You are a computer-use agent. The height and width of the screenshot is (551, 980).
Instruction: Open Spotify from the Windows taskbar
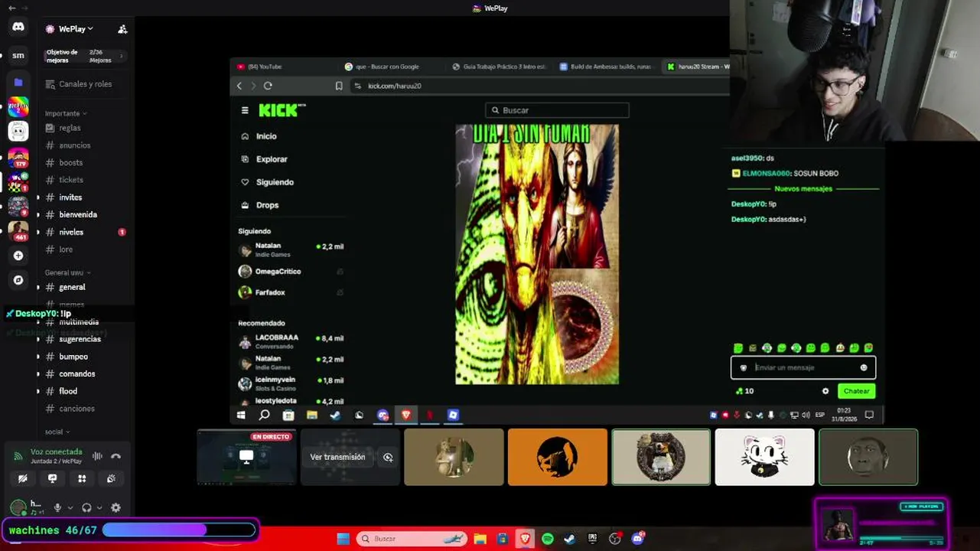click(548, 539)
